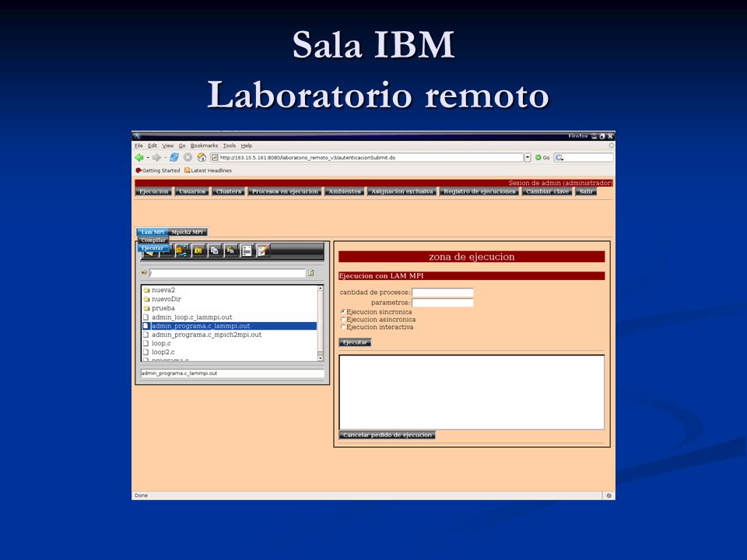747x560 pixels.
Task: Click the parametros input field
Action: coord(443,303)
